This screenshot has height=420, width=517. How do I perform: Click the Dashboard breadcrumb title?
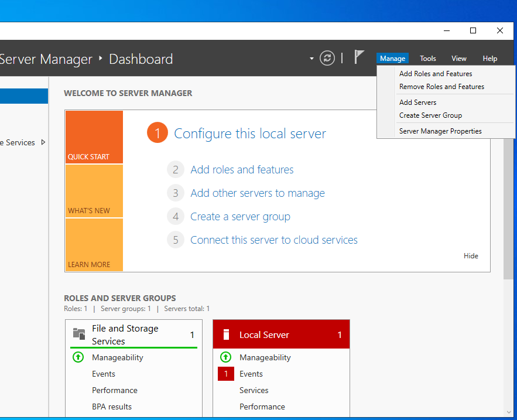click(141, 59)
